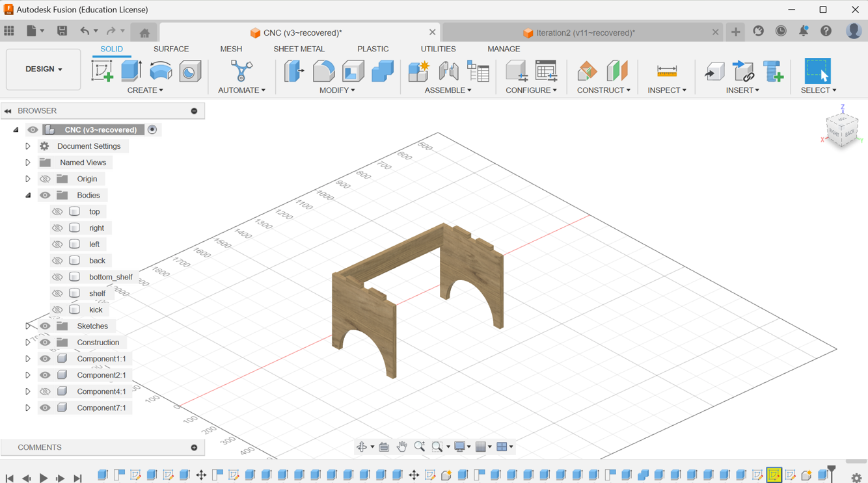Expand the Component7:1 node
This screenshot has width=868, height=483.
[x=28, y=408]
